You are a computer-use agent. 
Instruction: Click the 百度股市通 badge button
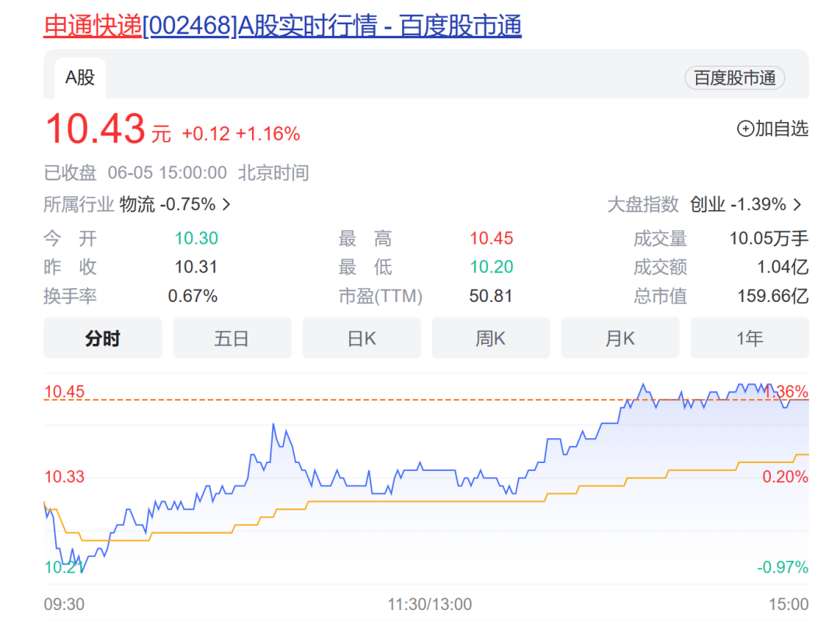click(x=734, y=79)
